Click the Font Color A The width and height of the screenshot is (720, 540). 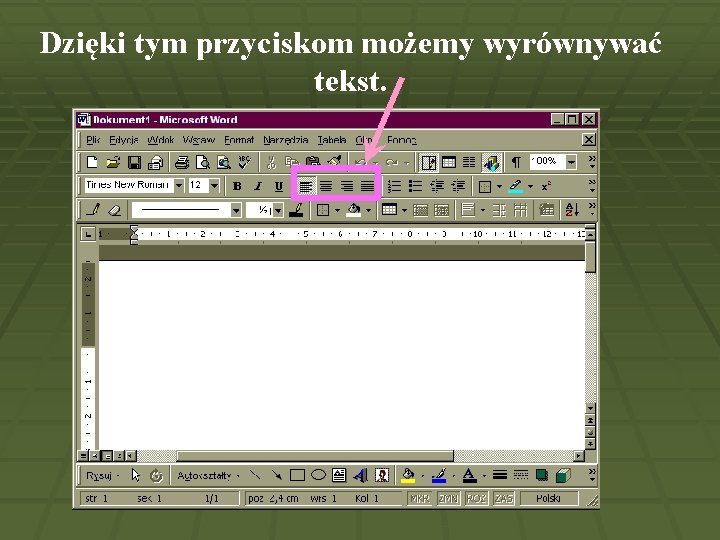coord(469,475)
